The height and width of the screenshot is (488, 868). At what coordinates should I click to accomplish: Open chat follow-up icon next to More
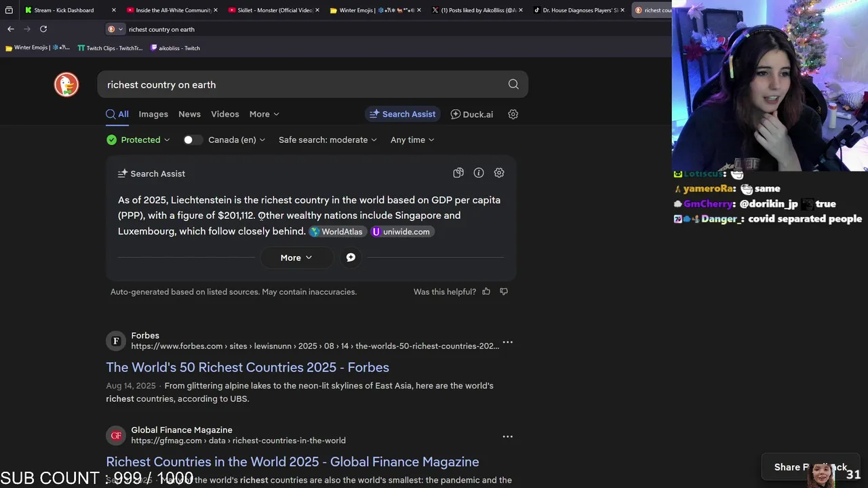351,258
